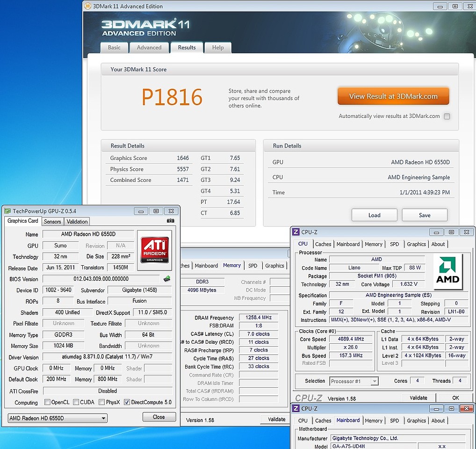Screen dimensions: 476x449
Task: Select Memory tab in the bottom CPU-Z Mainboard window
Action: 374,420
